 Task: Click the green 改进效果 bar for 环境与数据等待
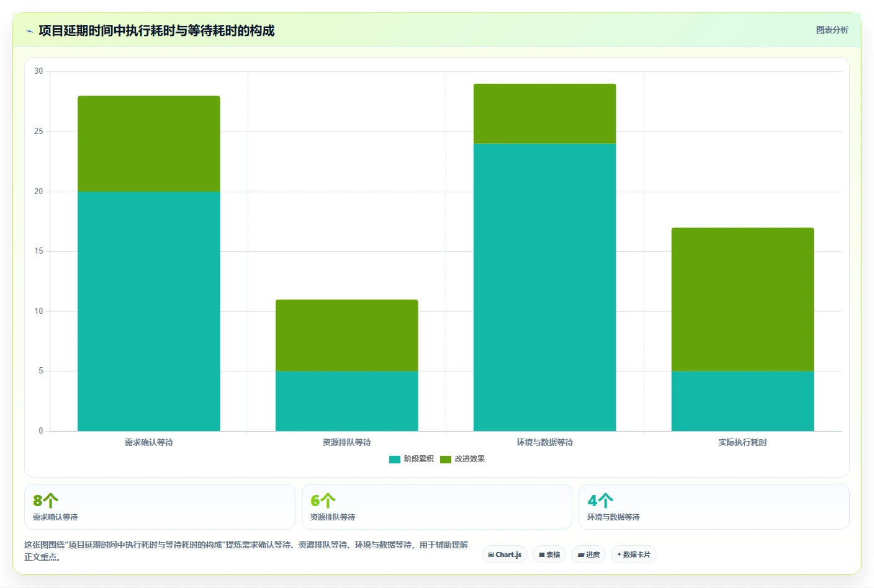(x=545, y=114)
